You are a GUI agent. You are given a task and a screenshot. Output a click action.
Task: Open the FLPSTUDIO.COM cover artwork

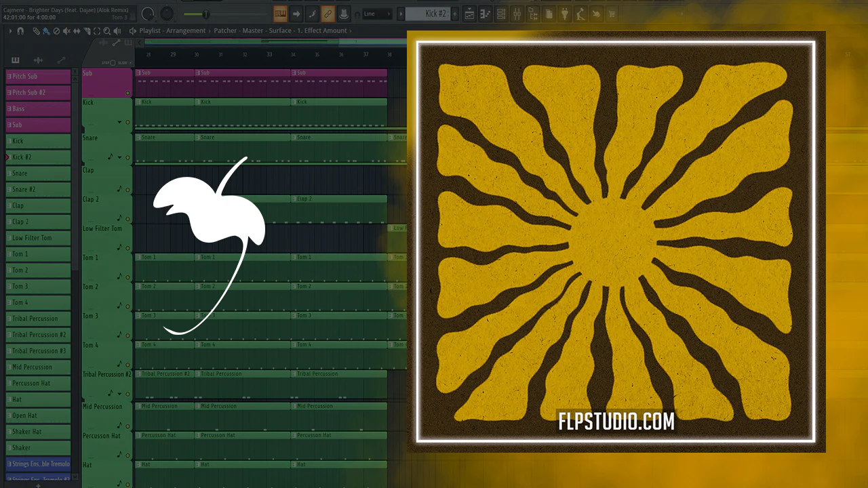click(616, 242)
